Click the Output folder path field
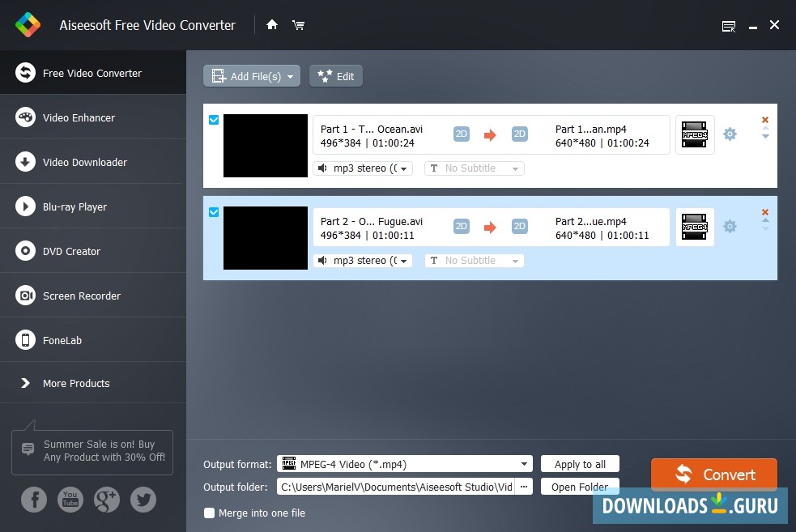 pos(396,487)
